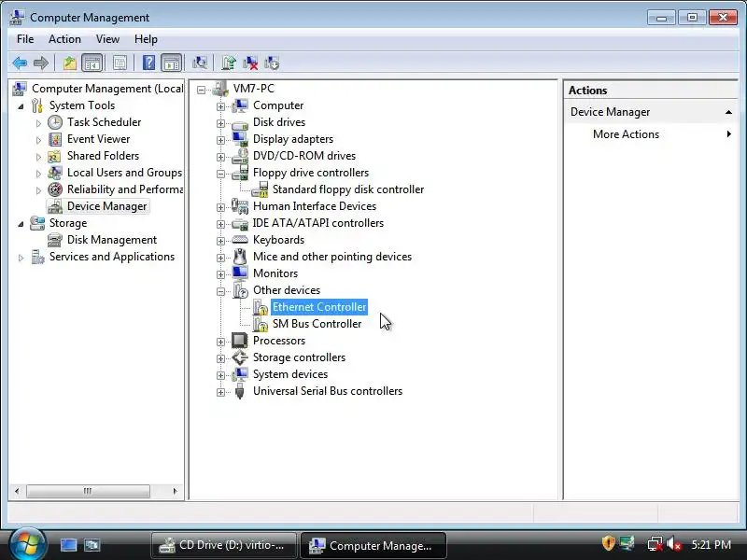The height and width of the screenshot is (560, 747).
Task: Expand the Disk drives node
Action: 220,123
